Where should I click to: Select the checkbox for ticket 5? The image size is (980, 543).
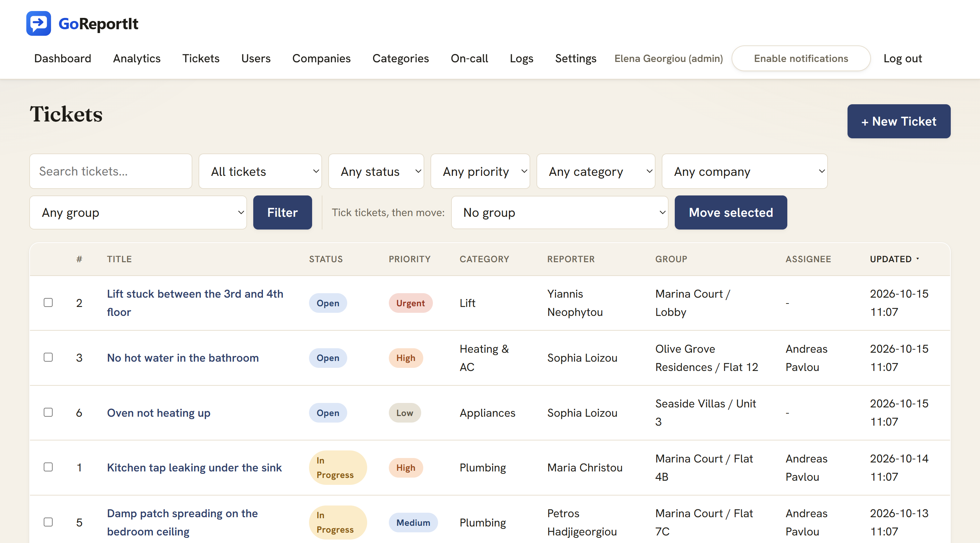[48, 522]
